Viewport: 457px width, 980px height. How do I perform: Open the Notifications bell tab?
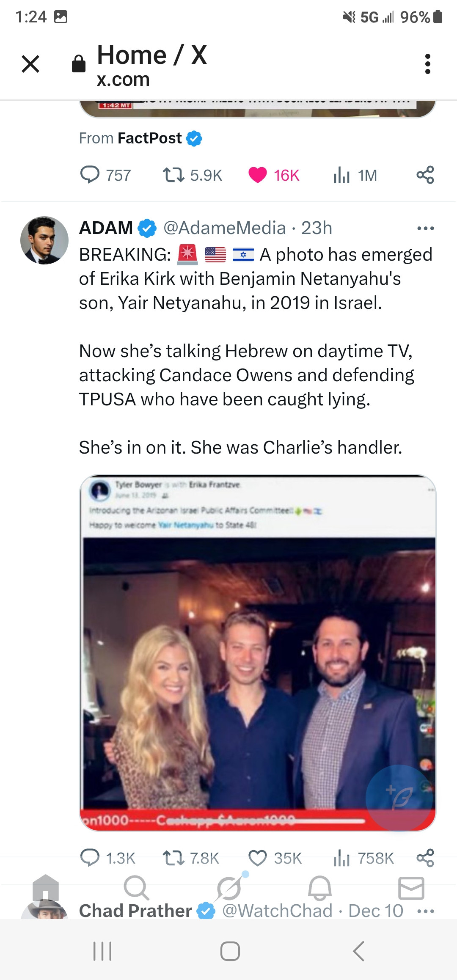(x=320, y=888)
